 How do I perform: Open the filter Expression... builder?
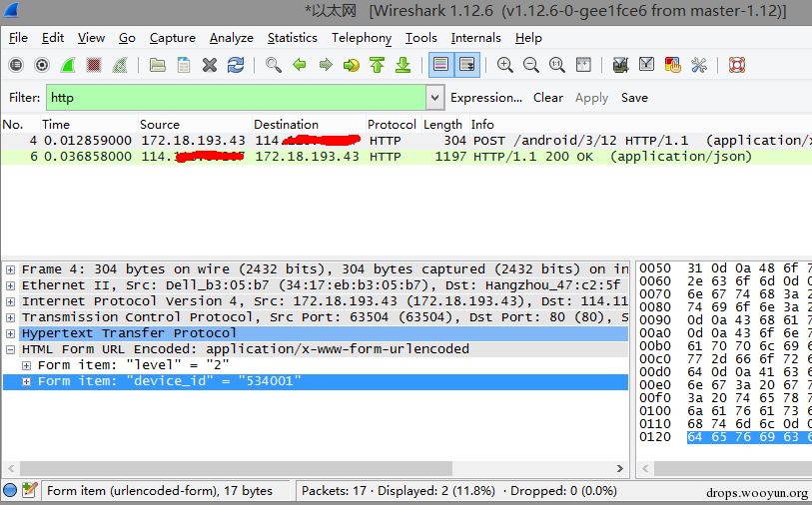486,98
